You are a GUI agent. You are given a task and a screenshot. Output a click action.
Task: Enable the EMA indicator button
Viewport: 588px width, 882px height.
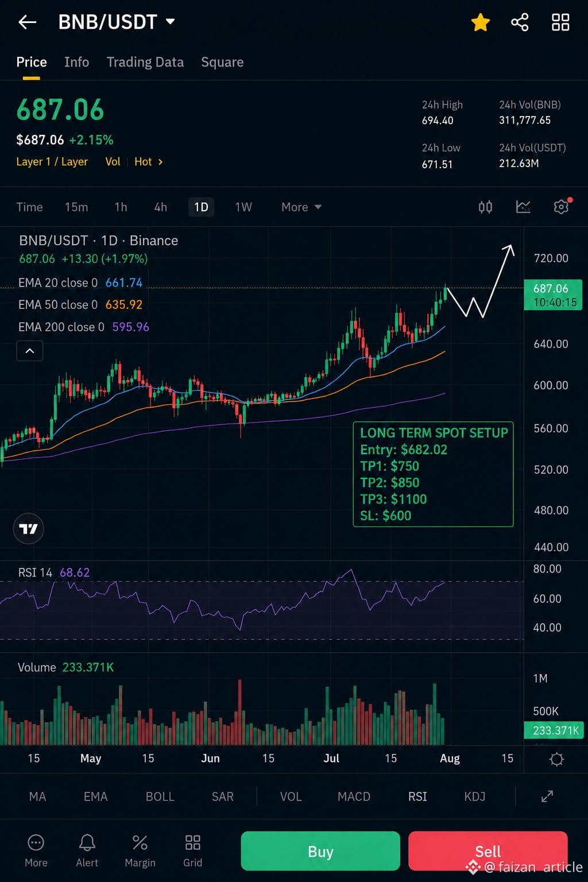pyautogui.click(x=95, y=796)
